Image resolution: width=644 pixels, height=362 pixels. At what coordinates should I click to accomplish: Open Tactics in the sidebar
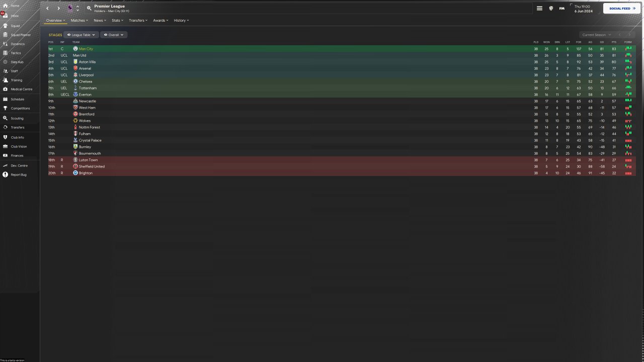[16, 53]
